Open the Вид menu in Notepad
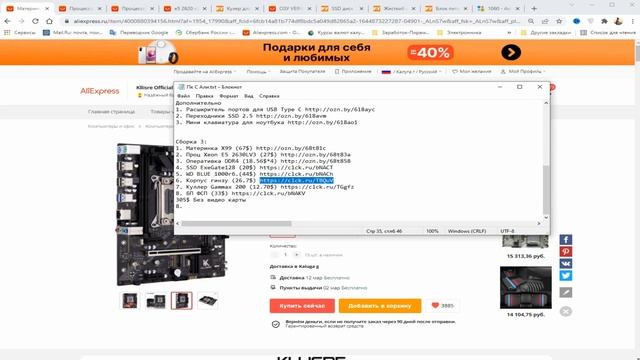This screenshot has width=640, height=360. (x=249, y=96)
